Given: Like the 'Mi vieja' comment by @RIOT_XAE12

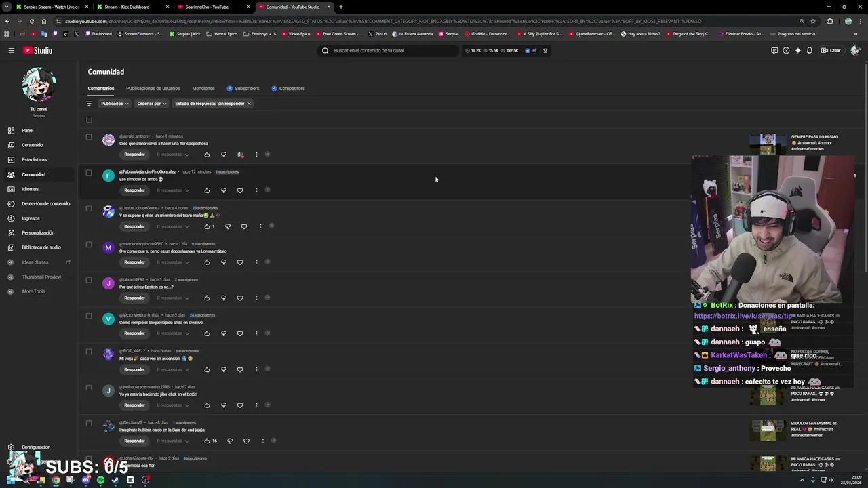Looking at the screenshot, I should (x=207, y=369).
